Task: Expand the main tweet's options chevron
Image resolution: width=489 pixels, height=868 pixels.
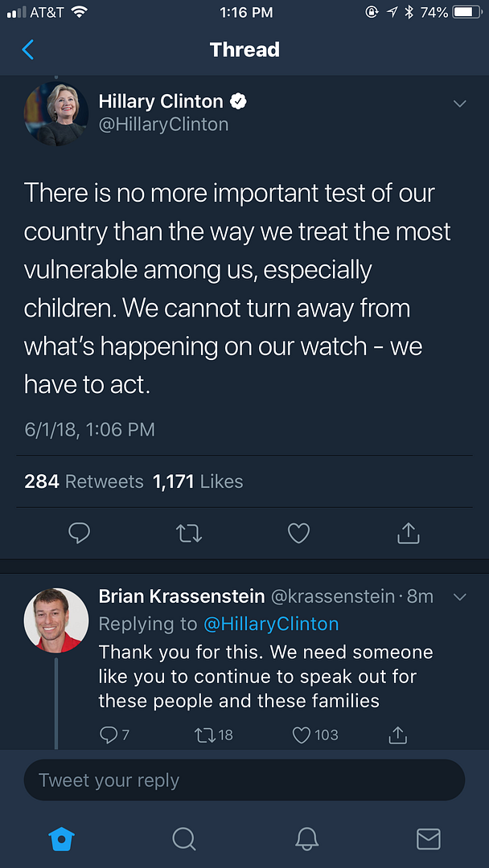Action: coord(460,104)
